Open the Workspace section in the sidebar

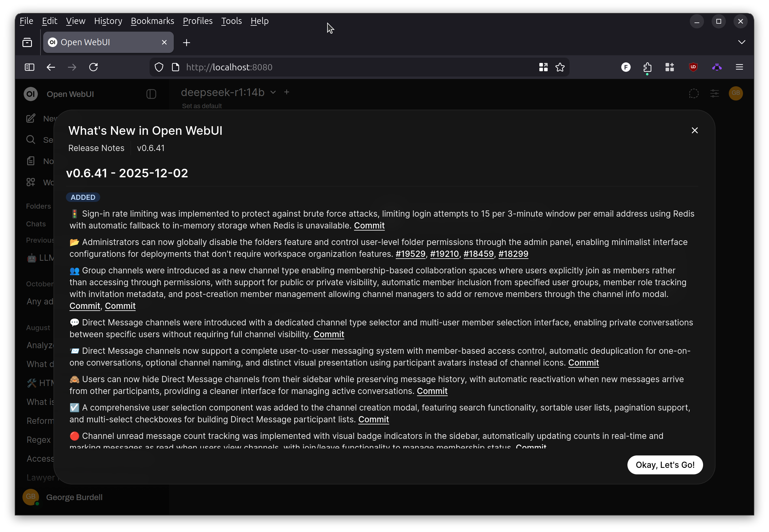point(30,182)
